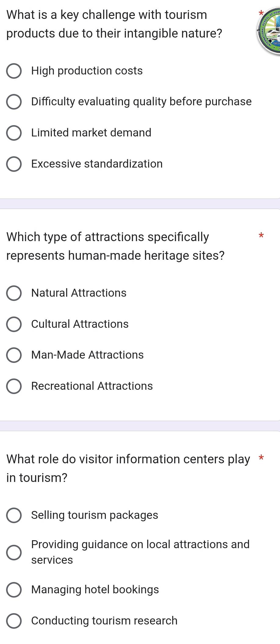
Task: Click the tourism products intangible nature question
Action: [114, 24]
